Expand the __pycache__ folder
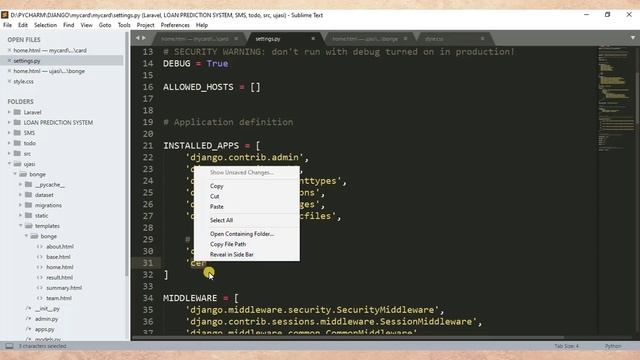 tap(20, 184)
